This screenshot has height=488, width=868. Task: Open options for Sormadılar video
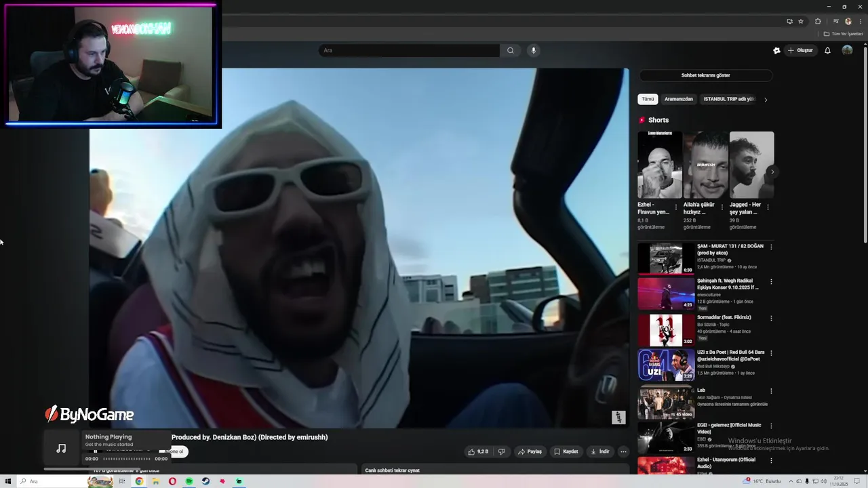click(771, 318)
